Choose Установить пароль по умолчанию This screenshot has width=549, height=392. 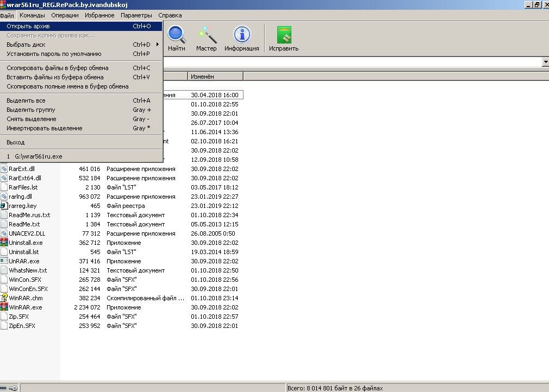(x=81, y=54)
